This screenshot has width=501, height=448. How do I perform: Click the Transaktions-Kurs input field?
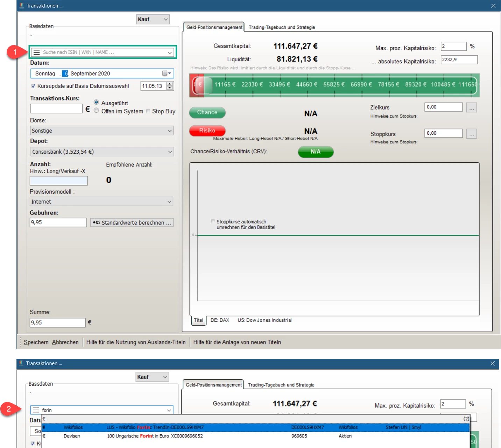56,108
